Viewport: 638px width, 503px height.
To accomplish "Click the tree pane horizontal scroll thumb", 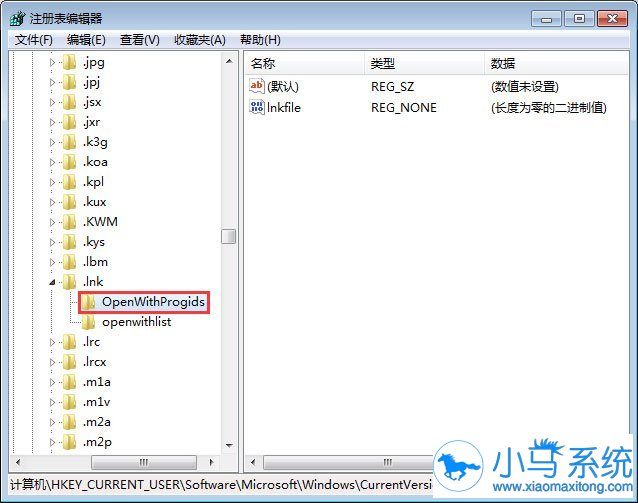I will coord(144,462).
